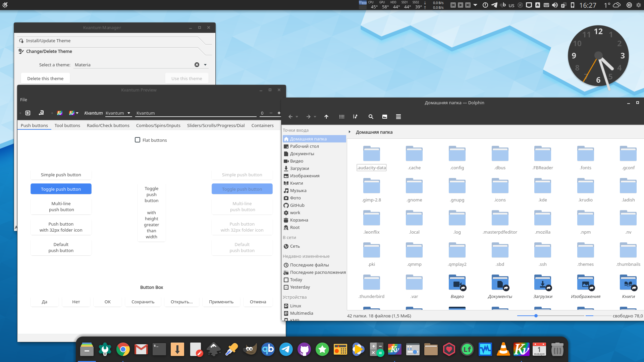Click the Сохранить button
This screenshot has width=644, height=362.
tap(143, 302)
